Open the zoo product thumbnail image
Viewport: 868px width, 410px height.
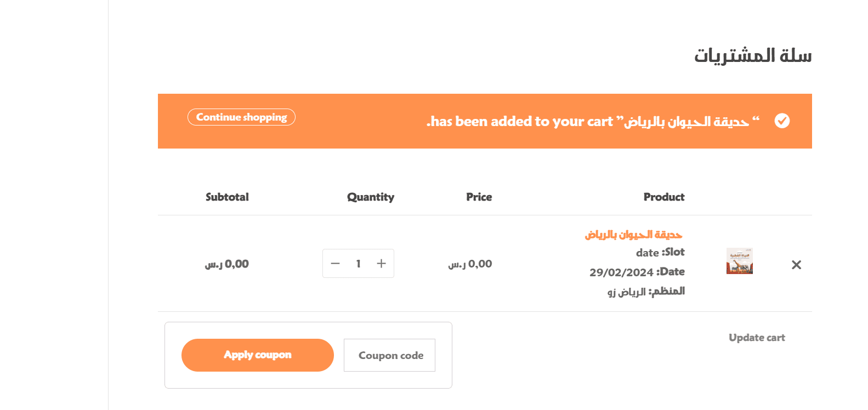[740, 261]
